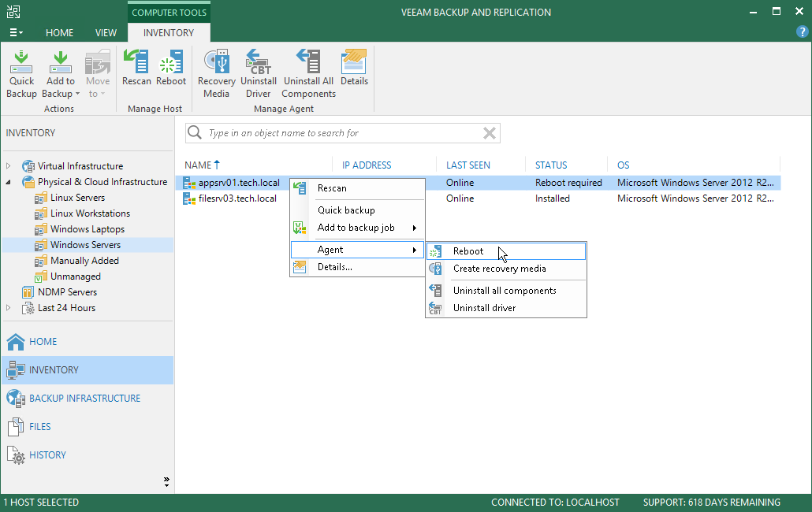This screenshot has width=812, height=512.
Task: Expand the Last 24 Hours node
Action: [x=9, y=308]
